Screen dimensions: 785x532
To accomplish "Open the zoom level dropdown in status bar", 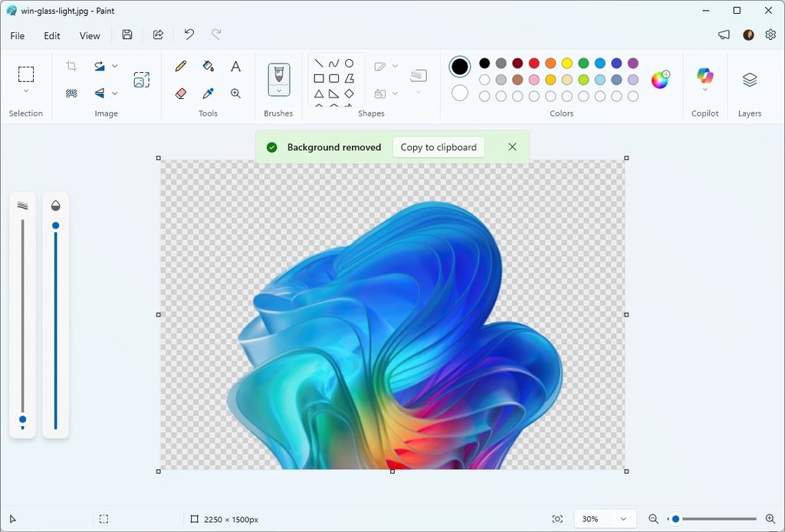I will pos(605,519).
